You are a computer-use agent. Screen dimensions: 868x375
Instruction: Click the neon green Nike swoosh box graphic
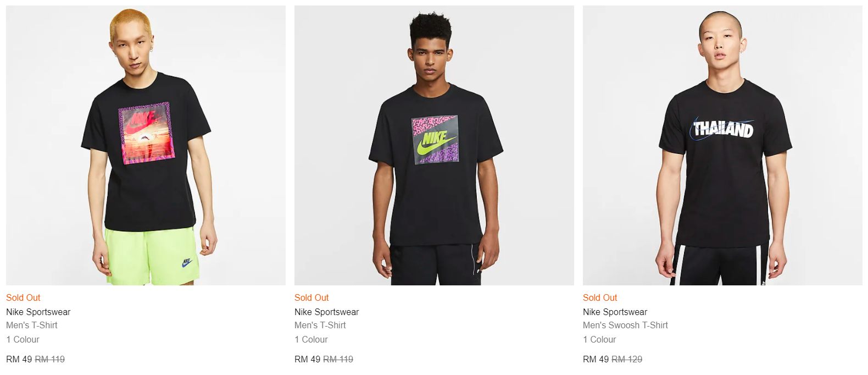pos(436,140)
